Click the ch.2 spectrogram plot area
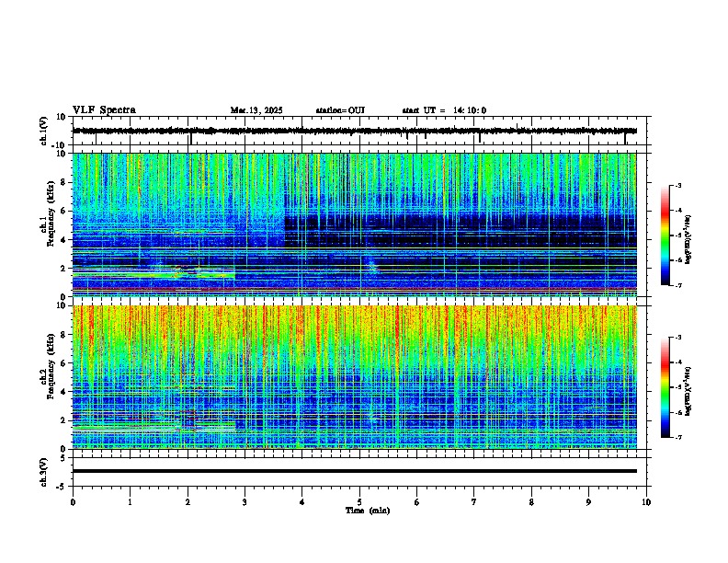Screen dimensions: 728x563 pos(354,377)
